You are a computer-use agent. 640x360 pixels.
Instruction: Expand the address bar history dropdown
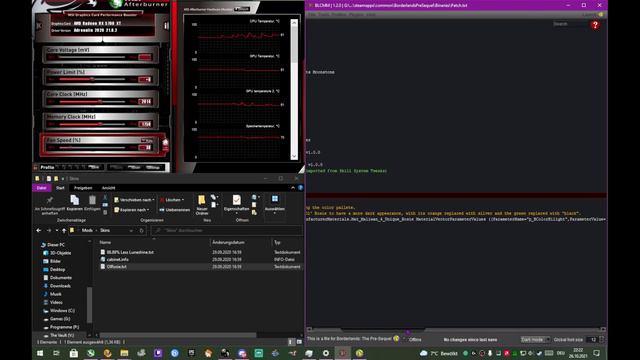131,231
